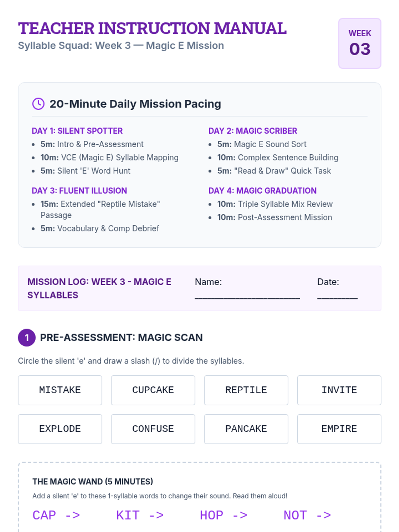
Task: Click the purple number 1 badge
Action: [27, 337]
